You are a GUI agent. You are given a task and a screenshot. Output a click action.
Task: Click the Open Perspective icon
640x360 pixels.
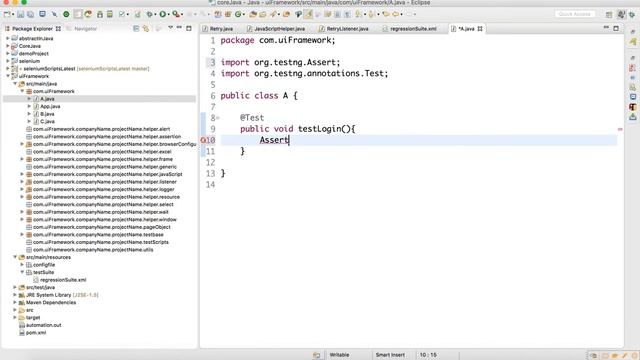[x=609, y=15]
